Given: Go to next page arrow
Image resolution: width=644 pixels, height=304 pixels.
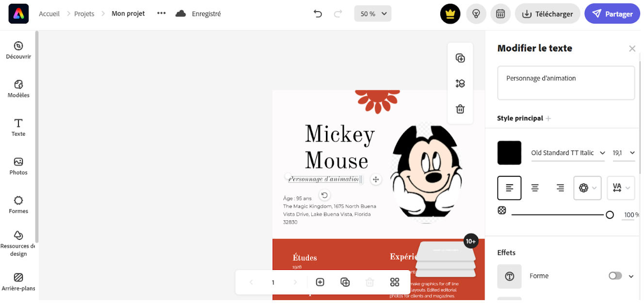Looking at the screenshot, I should click(x=295, y=282).
